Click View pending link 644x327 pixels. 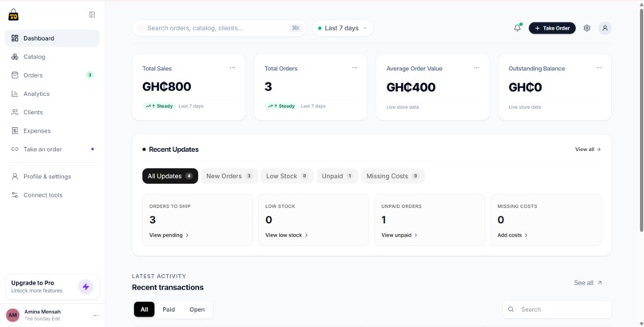tap(169, 235)
